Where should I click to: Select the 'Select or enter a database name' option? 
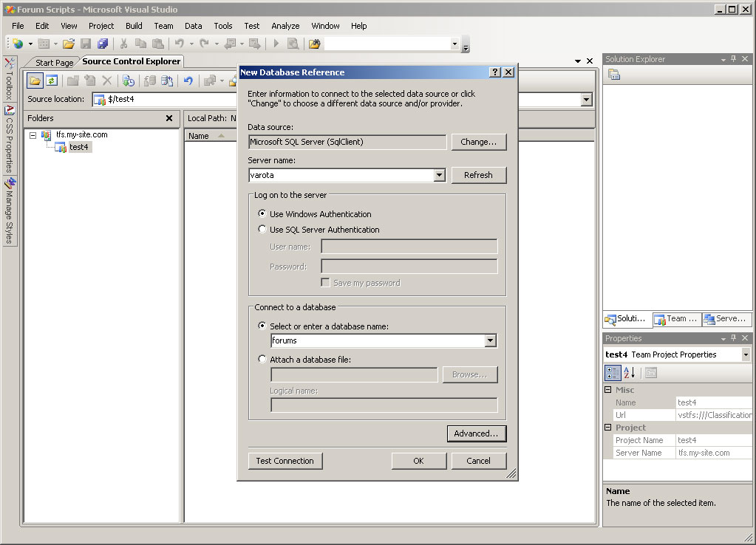click(x=262, y=326)
